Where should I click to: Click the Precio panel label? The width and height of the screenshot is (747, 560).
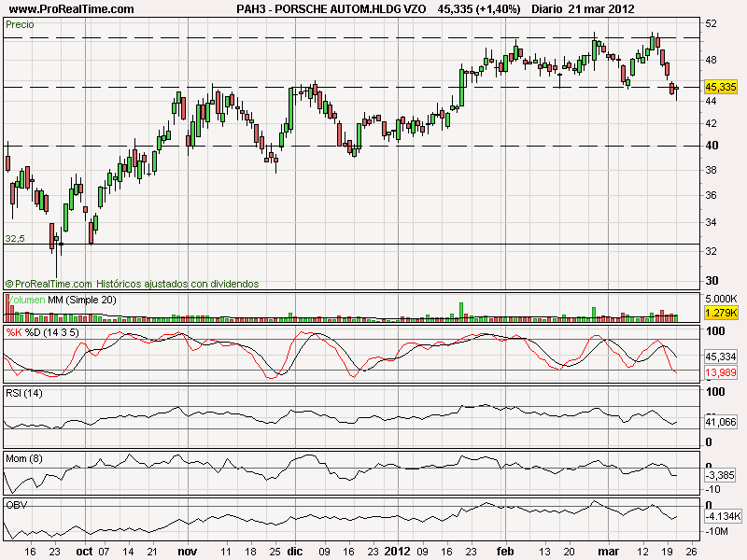(20, 24)
